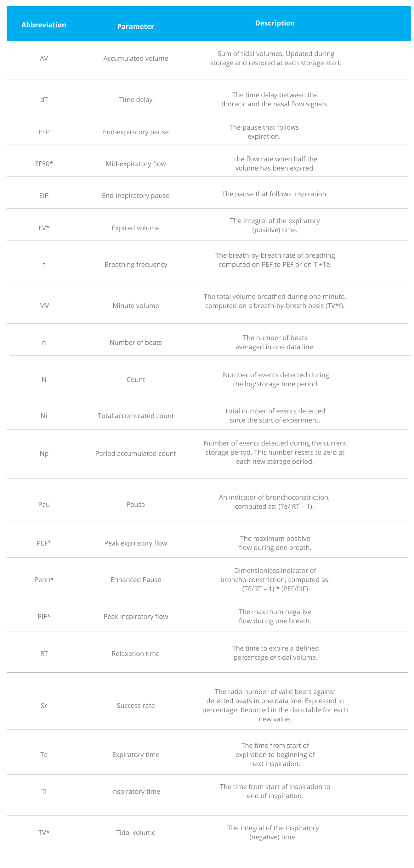Click the Mid-expiratory flow parameter
This screenshot has height=868, width=414.
pyautogui.click(x=135, y=164)
